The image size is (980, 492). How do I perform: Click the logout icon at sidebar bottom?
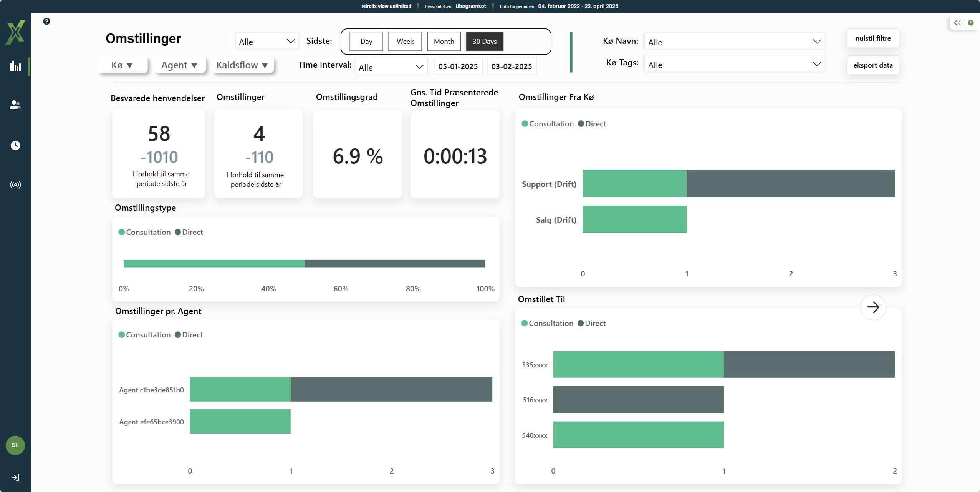(15, 477)
